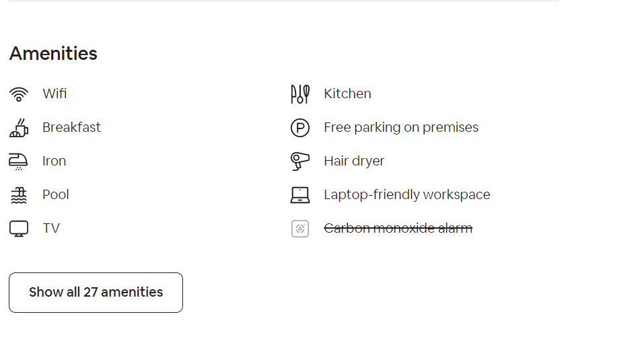The width and height of the screenshot is (644, 337).
Task: Click the Breakfast cup icon
Action: click(x=19, y=128)
